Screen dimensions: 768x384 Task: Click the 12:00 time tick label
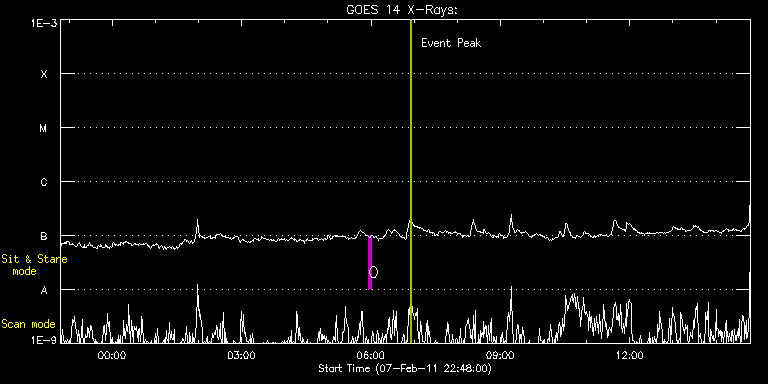[x=629, y=356]
